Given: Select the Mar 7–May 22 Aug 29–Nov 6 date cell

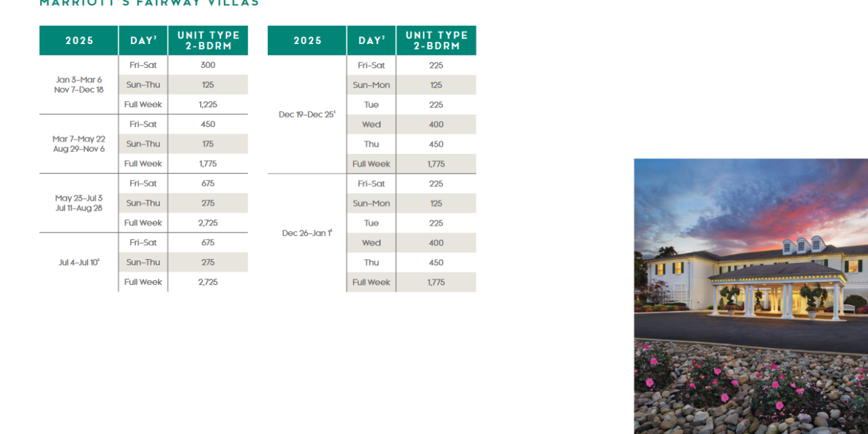Looking at the screenshot, I should [x=79, y=144].
